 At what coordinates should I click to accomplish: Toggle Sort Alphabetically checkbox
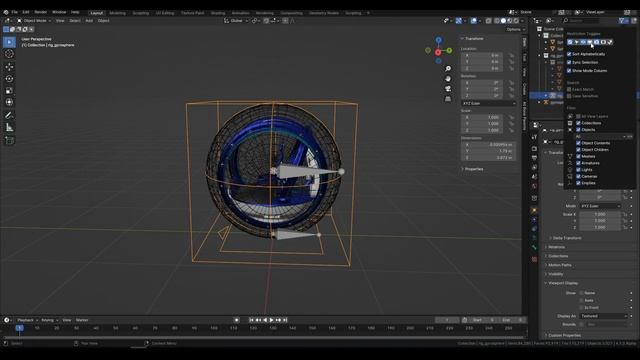(x=569, y=54)
